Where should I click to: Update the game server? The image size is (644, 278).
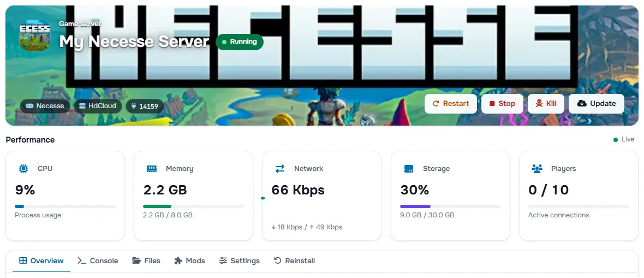point(597,104)
